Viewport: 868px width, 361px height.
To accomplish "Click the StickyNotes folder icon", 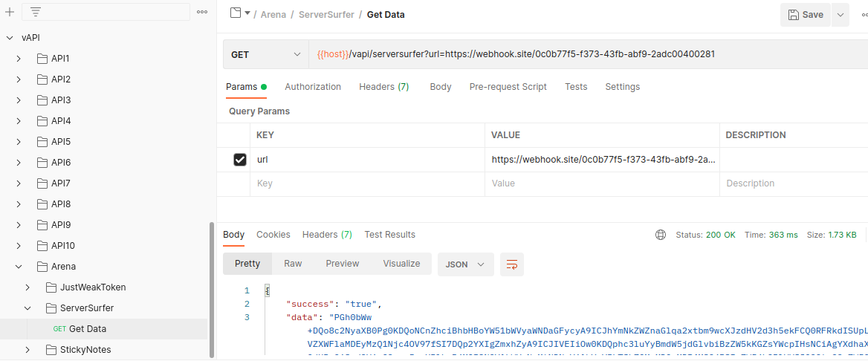I will (51, 349).
